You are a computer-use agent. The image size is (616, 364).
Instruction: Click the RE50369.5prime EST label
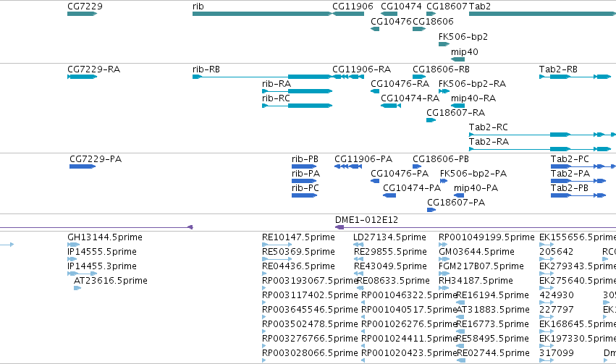(298, 252)
